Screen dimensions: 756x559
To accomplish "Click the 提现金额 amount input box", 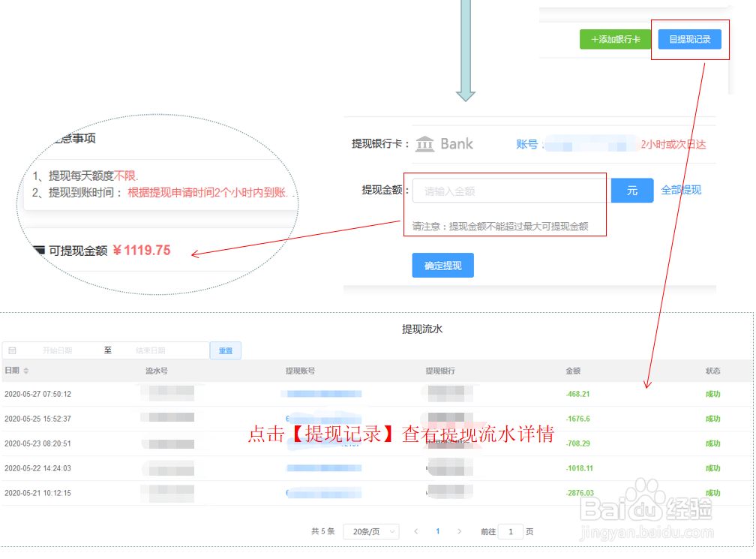I will 508,191.
